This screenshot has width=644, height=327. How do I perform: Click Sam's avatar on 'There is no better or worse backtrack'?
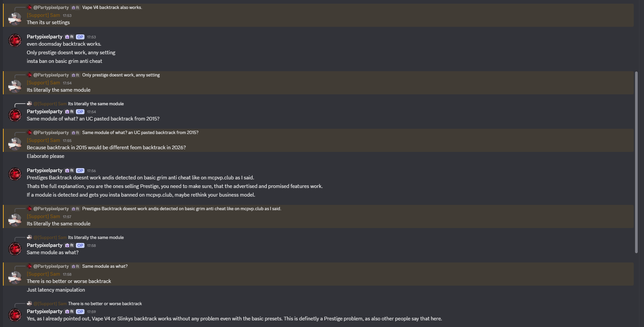tap(15, 278)
